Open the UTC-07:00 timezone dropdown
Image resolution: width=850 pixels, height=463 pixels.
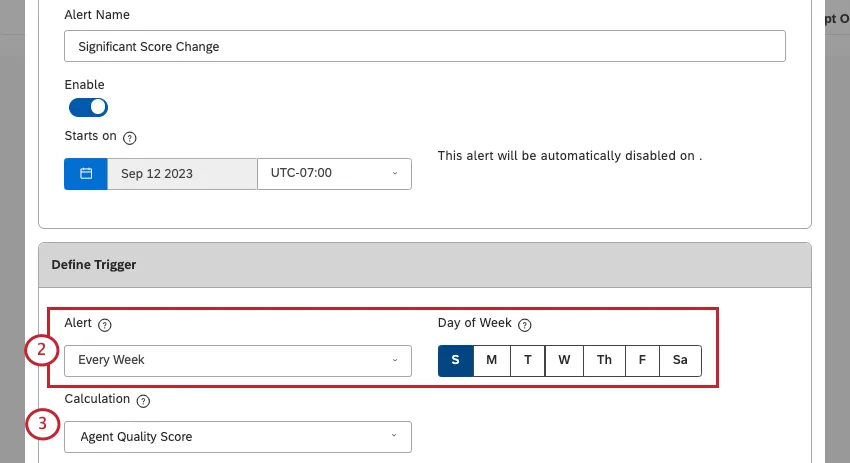pyautogui.click(x=334, y=173)
